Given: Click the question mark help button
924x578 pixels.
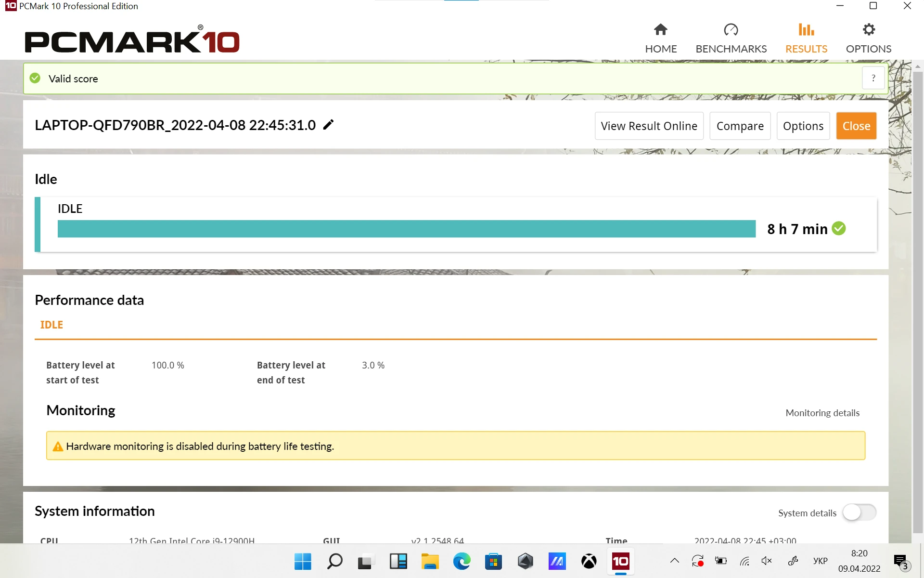Looking at the screenshot, I should point(873,78).
